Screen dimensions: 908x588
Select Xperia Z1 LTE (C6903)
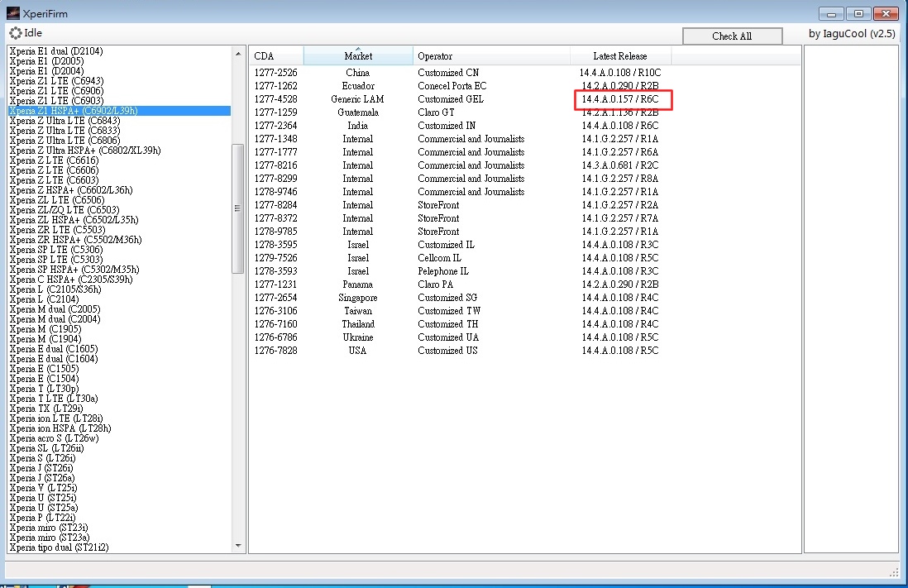tap(56, 100)
